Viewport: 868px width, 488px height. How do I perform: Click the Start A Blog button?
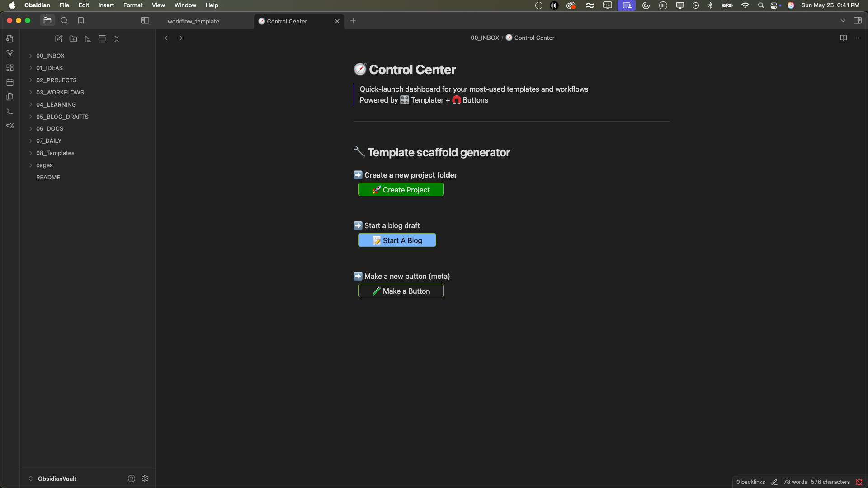point(397,240)
